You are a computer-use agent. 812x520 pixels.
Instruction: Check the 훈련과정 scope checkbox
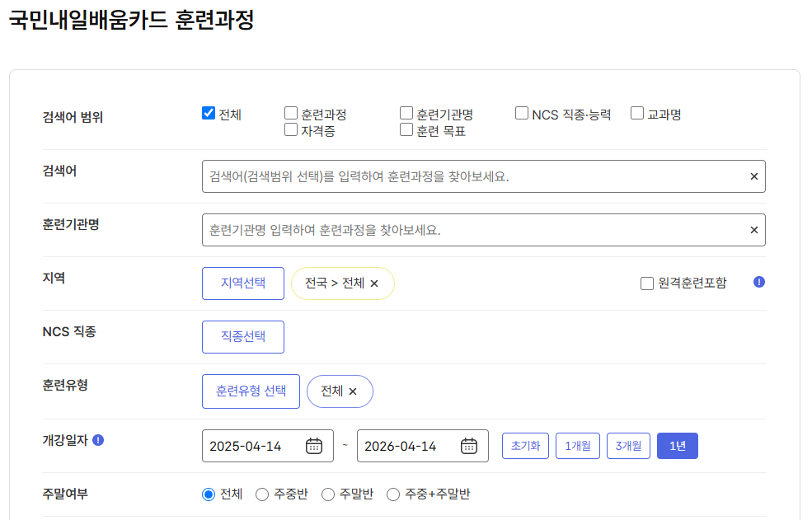[291, 113]
